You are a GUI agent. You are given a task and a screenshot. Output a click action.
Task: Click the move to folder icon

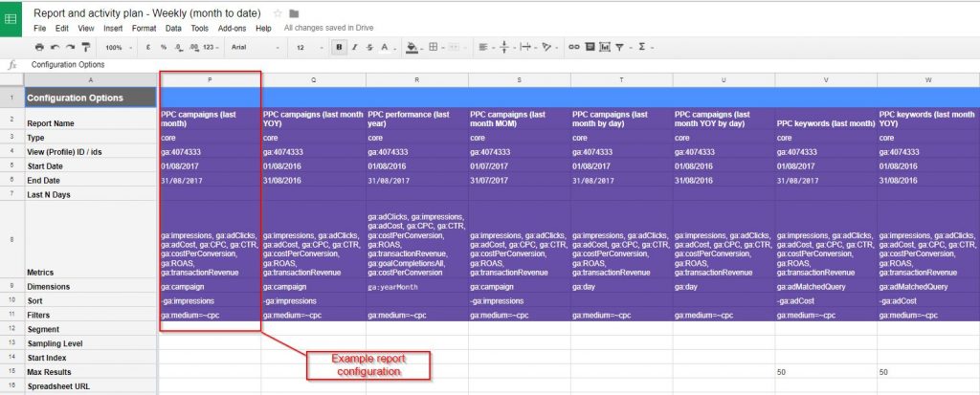coord(294,13)
